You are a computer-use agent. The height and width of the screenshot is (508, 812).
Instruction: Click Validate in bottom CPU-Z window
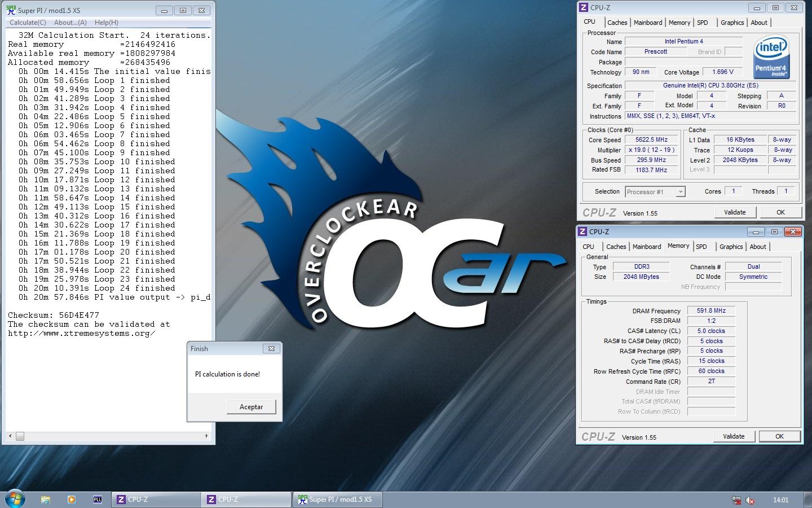[x=734, y=436]
